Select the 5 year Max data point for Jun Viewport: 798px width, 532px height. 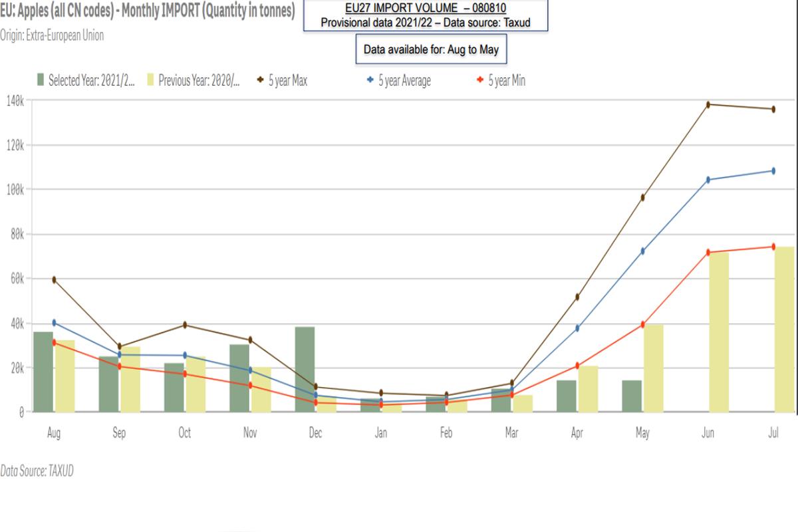pos(708,104)
